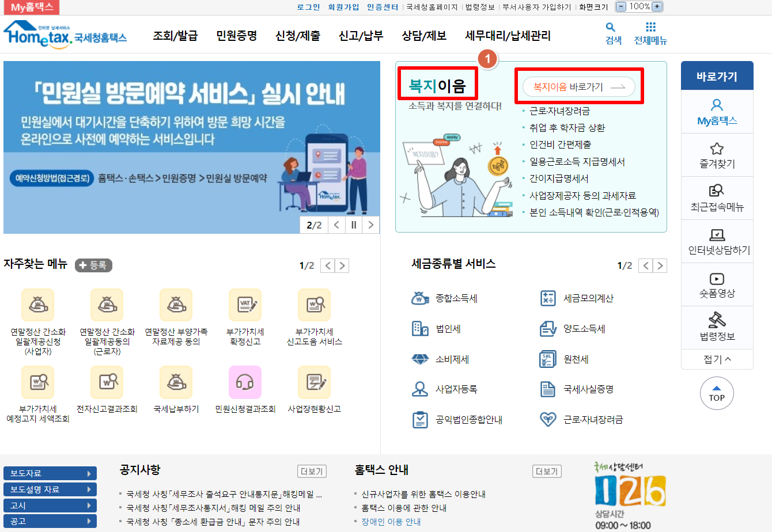Viewport: 772px width, 532px height.
Task: Show previous banner slide
Action: pos(337,225)
